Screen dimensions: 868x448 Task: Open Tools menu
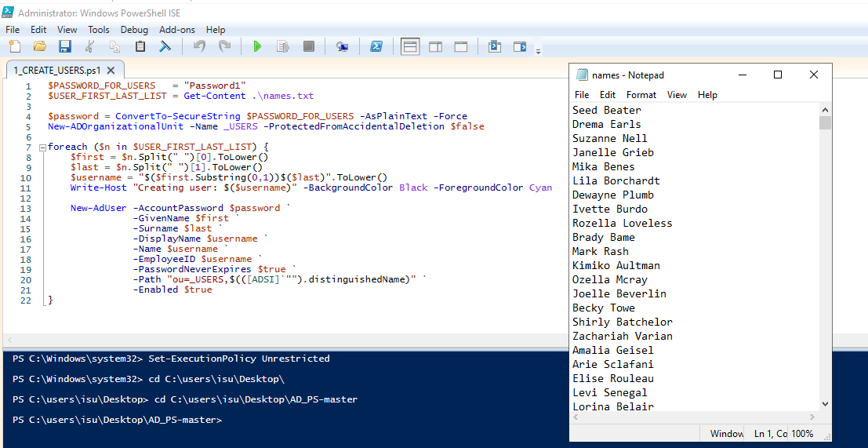click(99, 29)
